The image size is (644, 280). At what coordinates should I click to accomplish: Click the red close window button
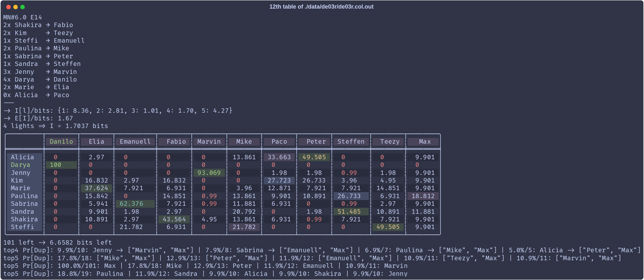8,7
